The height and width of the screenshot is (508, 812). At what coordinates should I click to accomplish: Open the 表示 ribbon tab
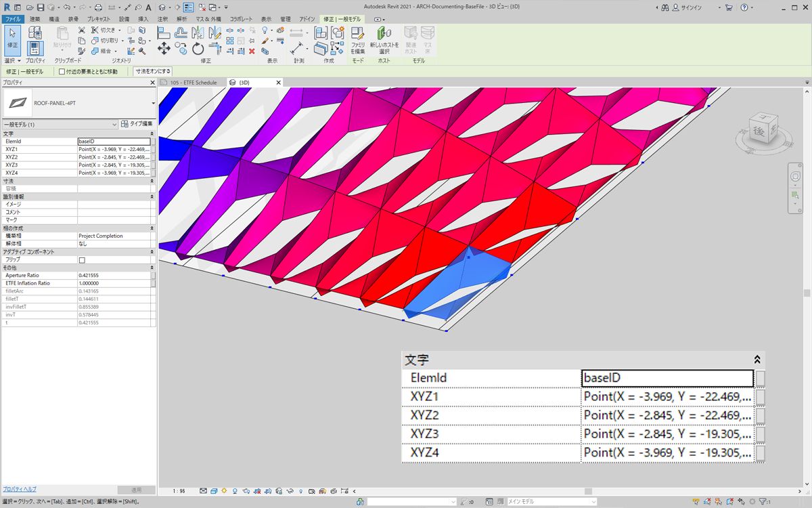click(267, 19)
